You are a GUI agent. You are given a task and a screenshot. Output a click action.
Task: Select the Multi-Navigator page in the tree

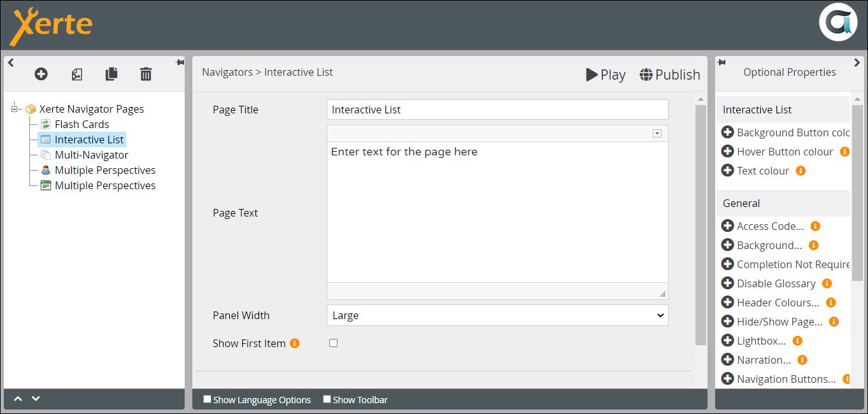(x=91, y=155)
